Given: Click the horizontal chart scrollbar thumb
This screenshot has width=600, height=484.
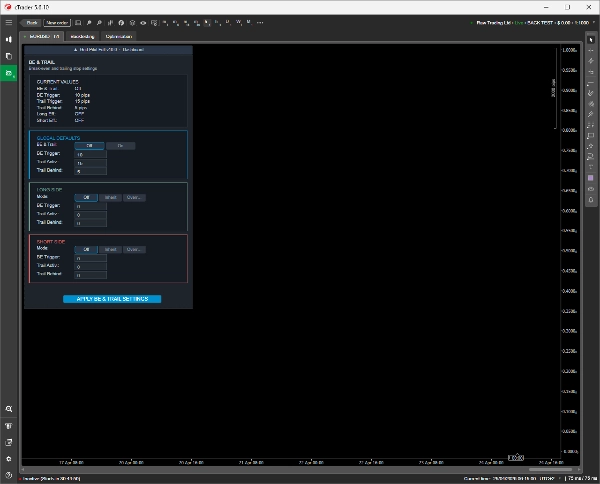Looking at the screenshot, I should click(550, 469).
